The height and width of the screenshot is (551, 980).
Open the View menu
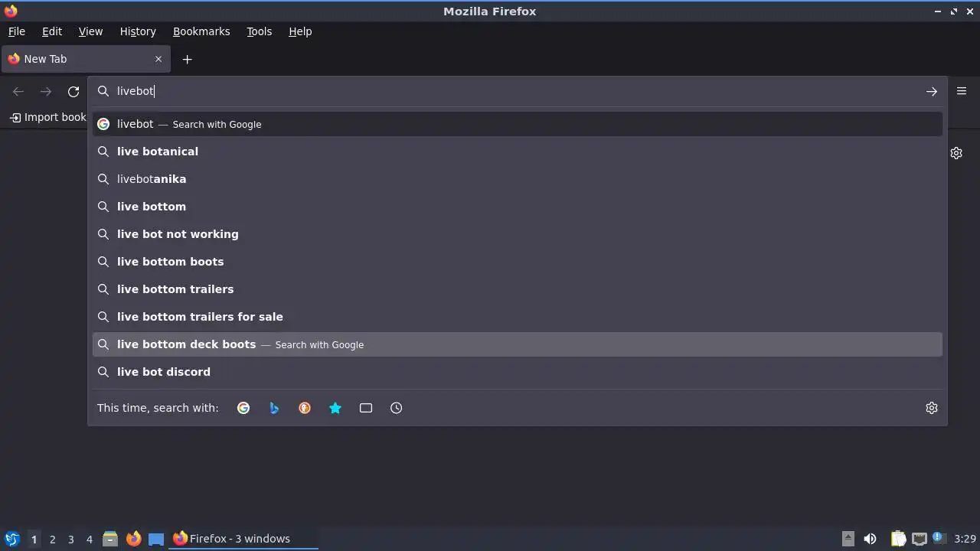90,31
